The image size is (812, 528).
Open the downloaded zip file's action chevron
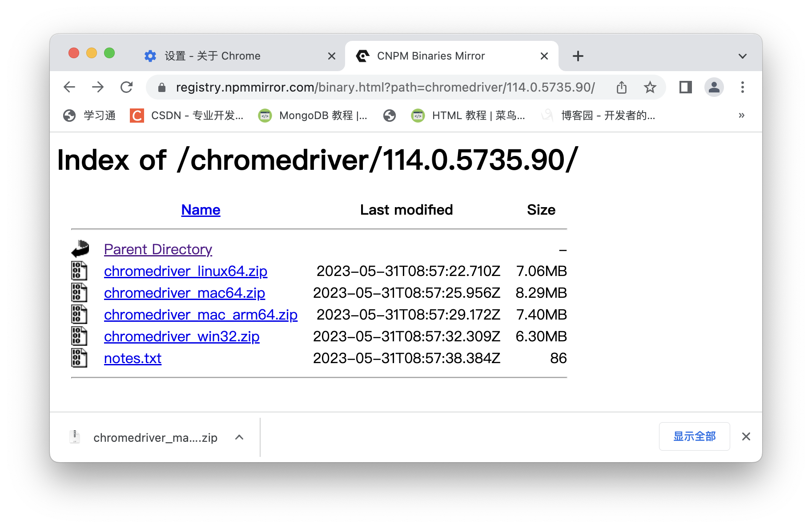click(239, 437)
